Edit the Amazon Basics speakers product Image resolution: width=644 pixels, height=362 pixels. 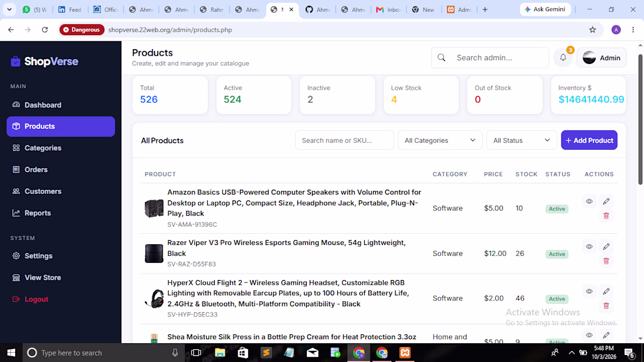(x=606, y=202)
